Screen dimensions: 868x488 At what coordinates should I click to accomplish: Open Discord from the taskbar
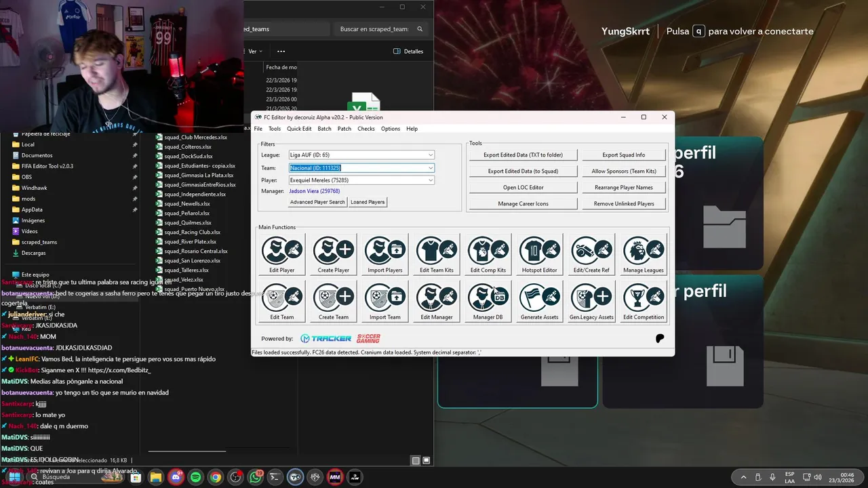(x=176, y=477)
